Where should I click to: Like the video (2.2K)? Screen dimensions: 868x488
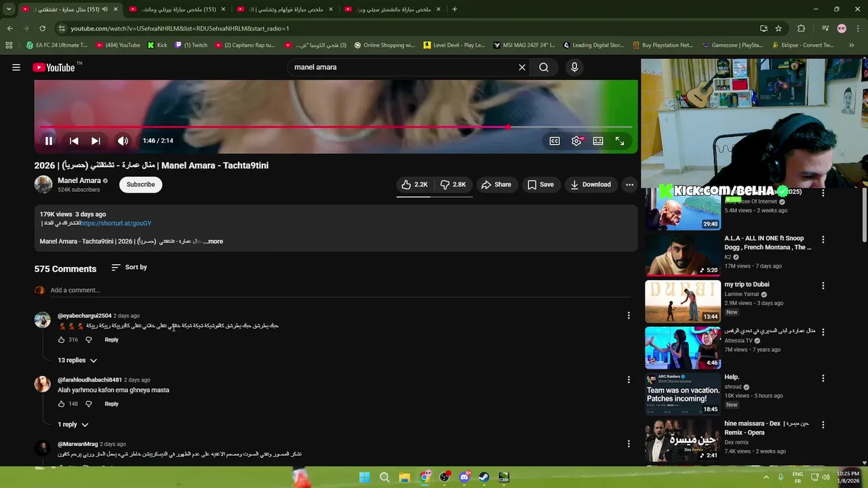tap(414, 184)
